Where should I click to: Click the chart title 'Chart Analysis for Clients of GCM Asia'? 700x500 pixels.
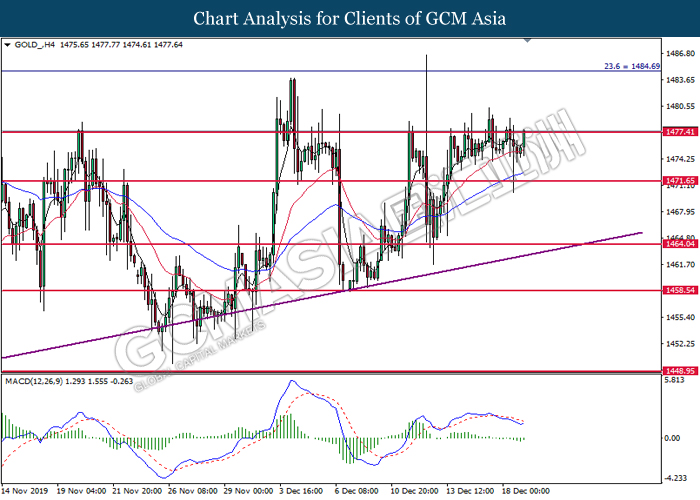pyautogui.click(x=349, y=18)
